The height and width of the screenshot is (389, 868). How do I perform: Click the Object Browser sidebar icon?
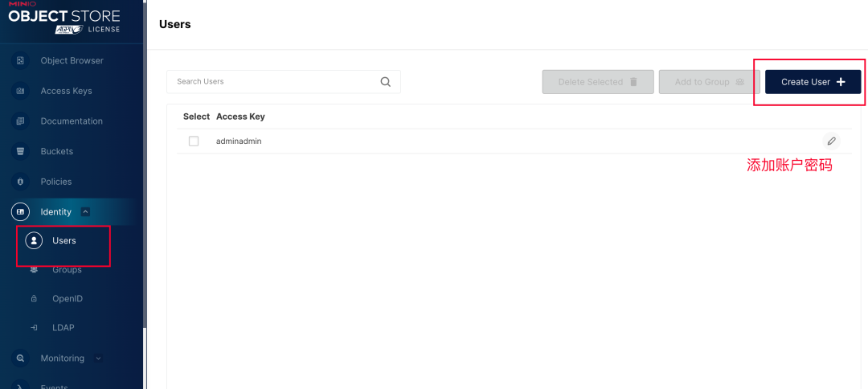[20, 60]
